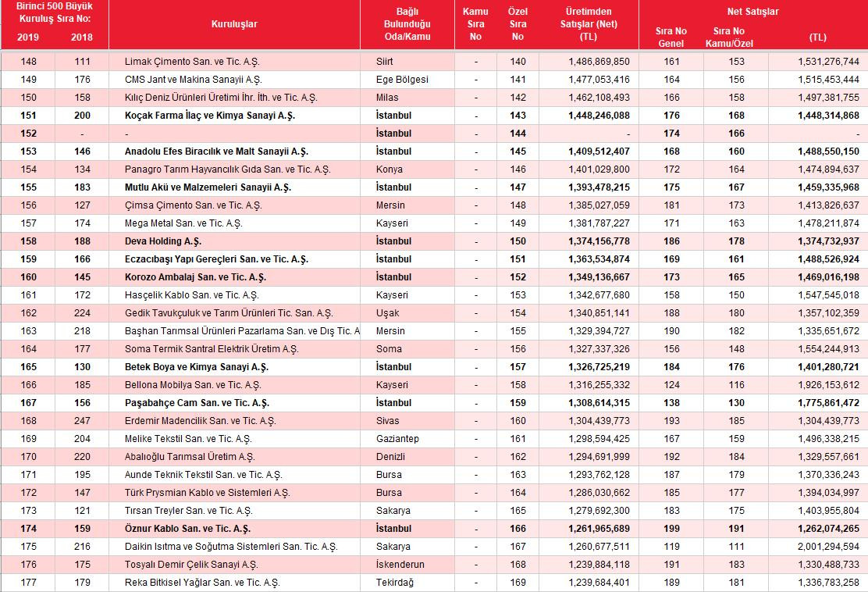Select Melike Tekstil San. ve Tic. A.Ş.
868x592 pixels.
point(188,439)
